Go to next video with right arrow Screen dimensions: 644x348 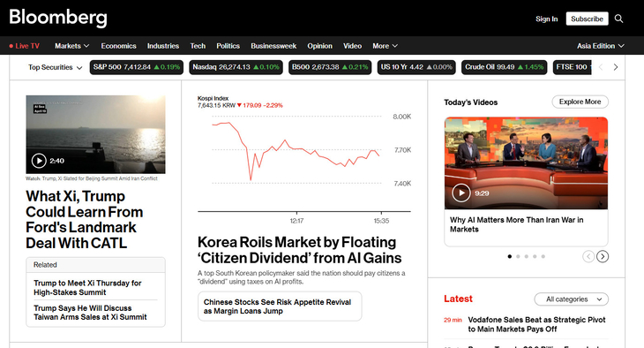click(x=603, y=256)
